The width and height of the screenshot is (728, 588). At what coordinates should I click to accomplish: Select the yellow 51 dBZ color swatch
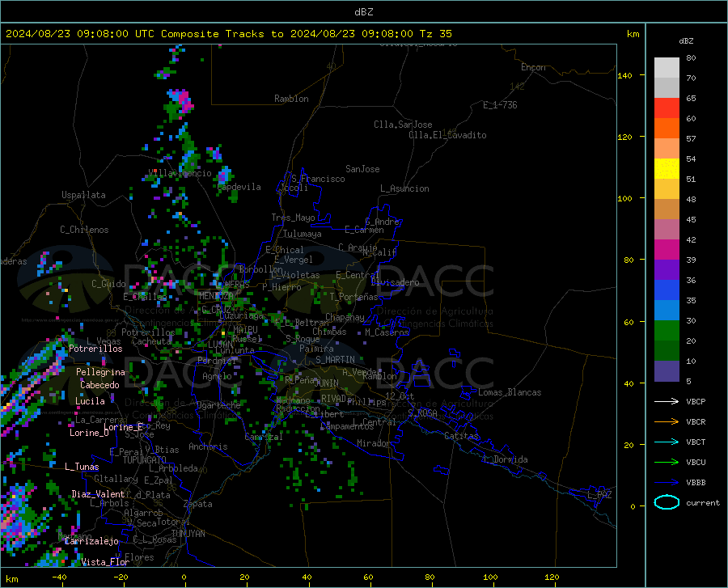pyautogui.click(x=667, y=169)
